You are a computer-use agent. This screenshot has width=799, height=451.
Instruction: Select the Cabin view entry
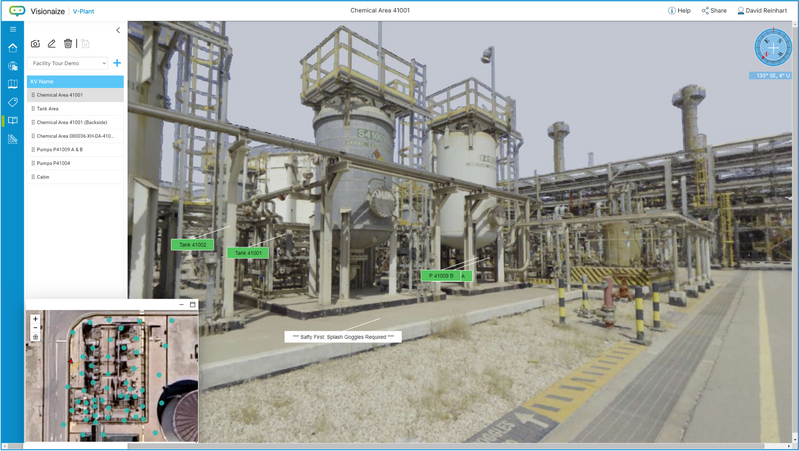[x=43, y=177]
